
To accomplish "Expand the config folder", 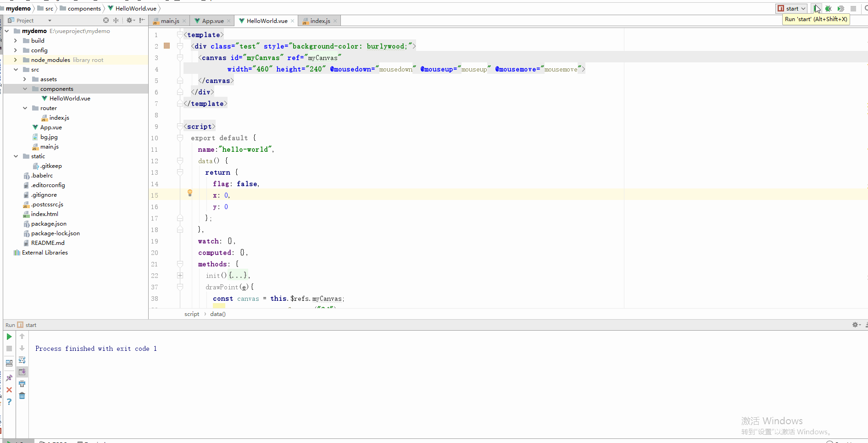I will coord(16,50).
